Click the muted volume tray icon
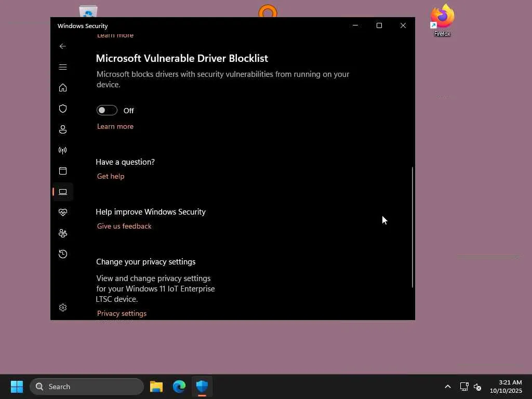The width and height of the screenshot is (532, 399). coord(477,387)
